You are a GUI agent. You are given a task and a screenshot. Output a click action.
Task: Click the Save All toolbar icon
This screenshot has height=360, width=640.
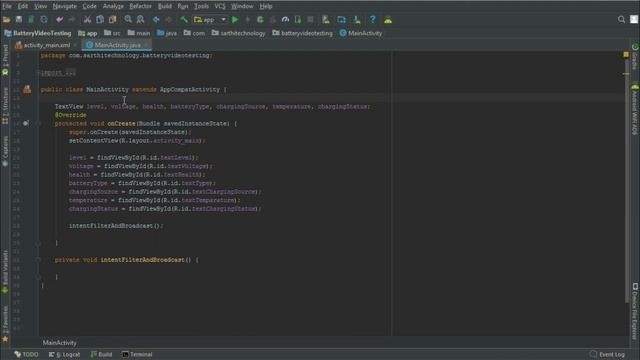tap(19, 20)
